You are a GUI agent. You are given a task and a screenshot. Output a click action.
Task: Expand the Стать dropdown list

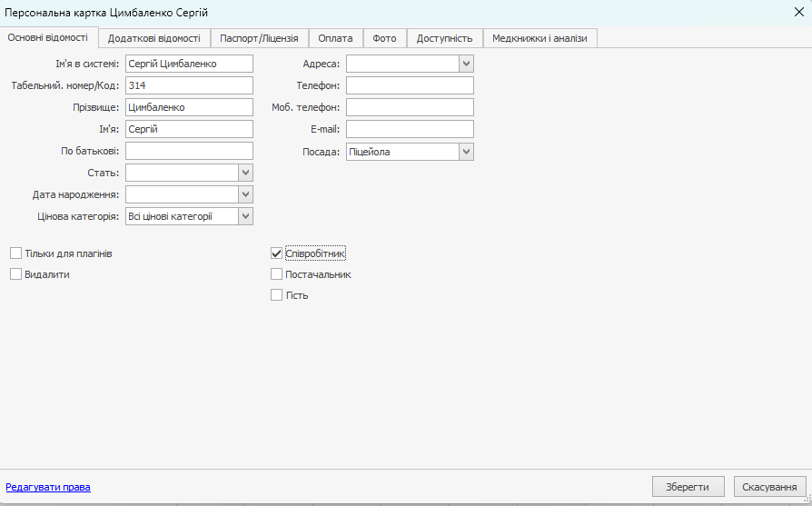245,173
